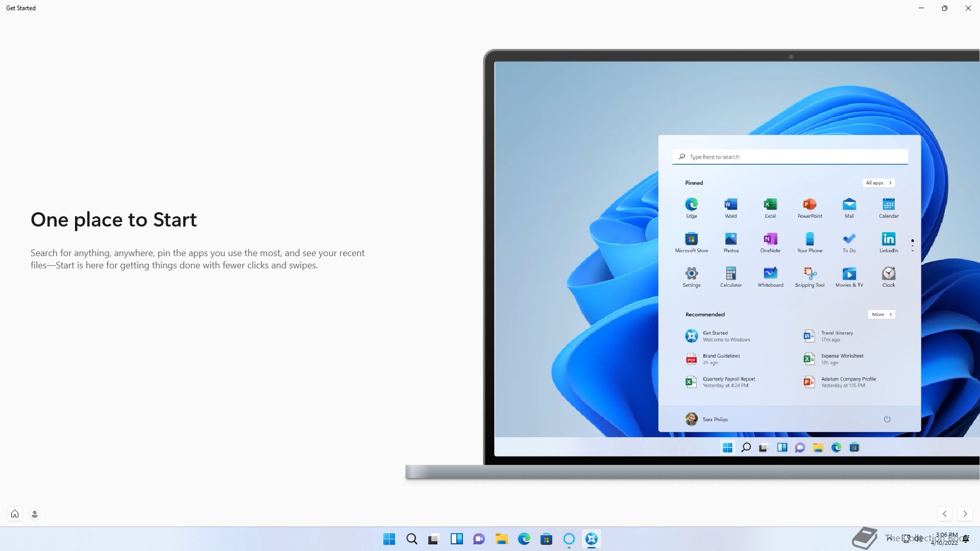The height and width of the screenshot is (551, 980).
Task: Open Task View from taskbar
Action: pos(434,539)
